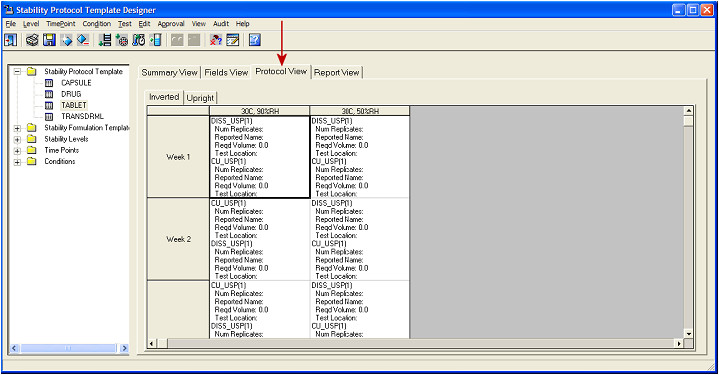Click the red X question mark icon
This screenshot has height=375, width=719.
coord(216,40)
